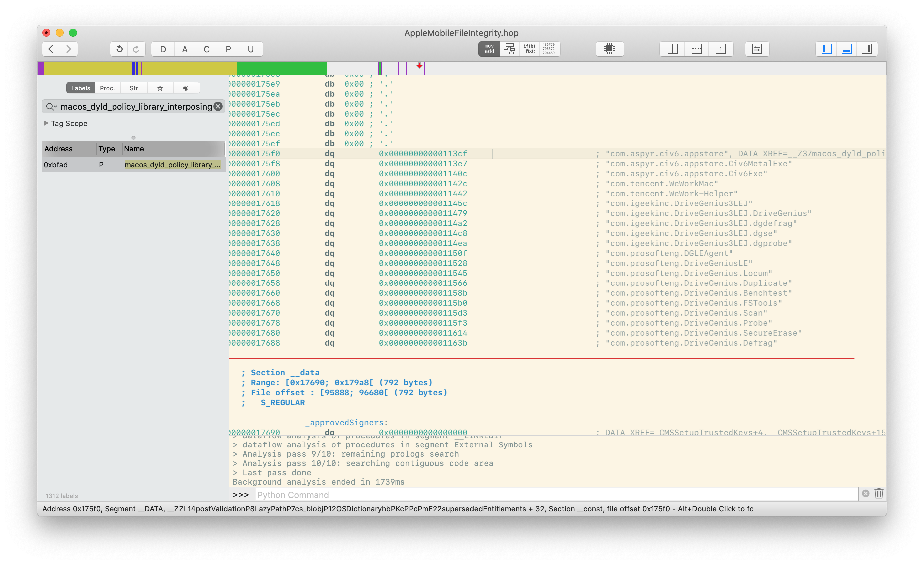
Task: Navigate forward with the right arrow
Action: (69, 49)
